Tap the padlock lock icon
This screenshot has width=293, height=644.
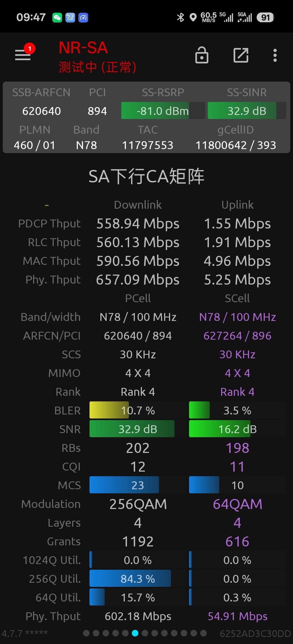point(202,55)
